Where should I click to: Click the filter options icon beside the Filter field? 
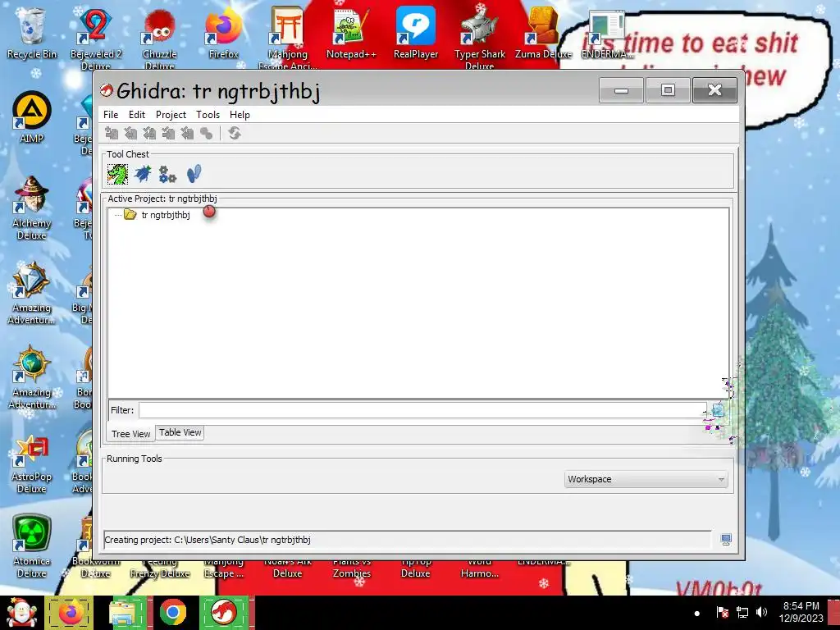[x=718, y=410]
